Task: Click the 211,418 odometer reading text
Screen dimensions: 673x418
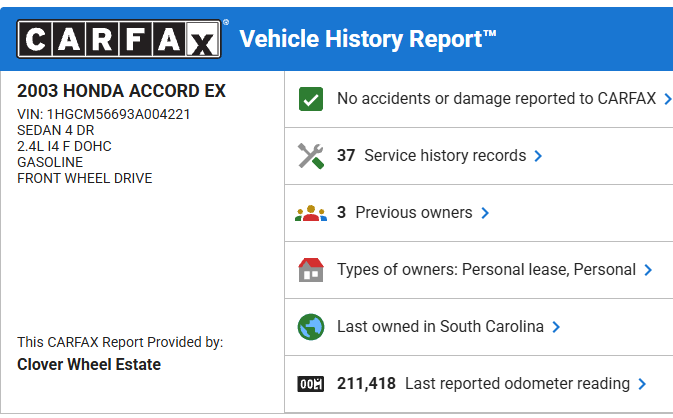Action: 366,384
